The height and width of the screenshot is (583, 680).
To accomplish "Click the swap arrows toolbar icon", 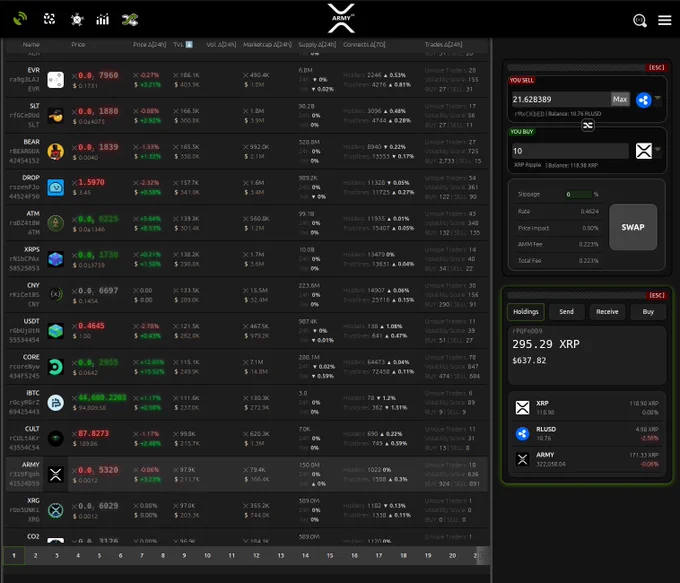I will (x=130, y=20).
